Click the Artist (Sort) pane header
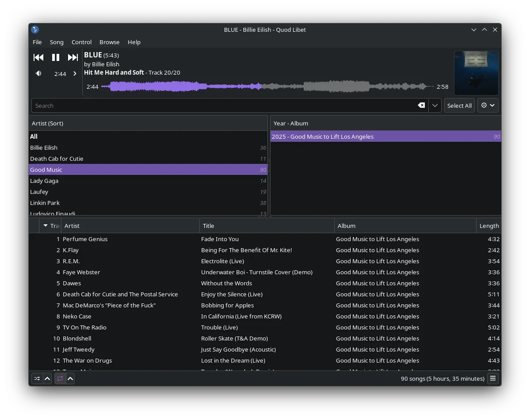The image size is (530, 420). tap(148, 123)
